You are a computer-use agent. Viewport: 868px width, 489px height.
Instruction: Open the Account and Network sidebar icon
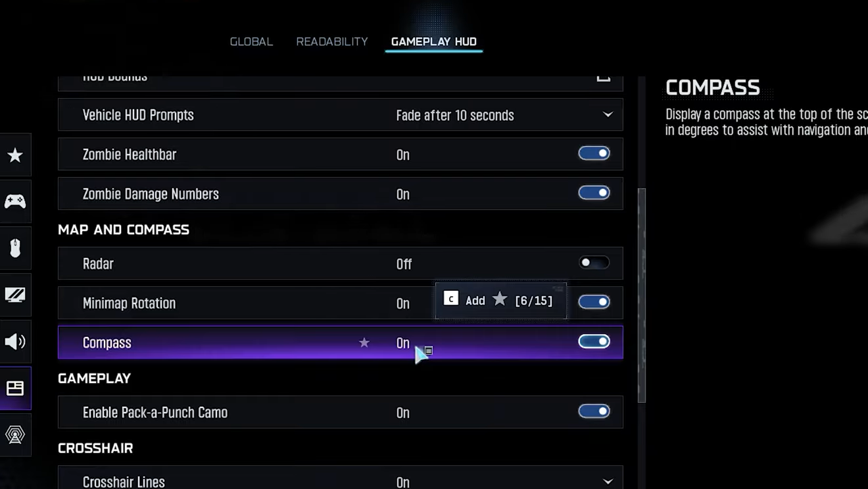point(15,434)
